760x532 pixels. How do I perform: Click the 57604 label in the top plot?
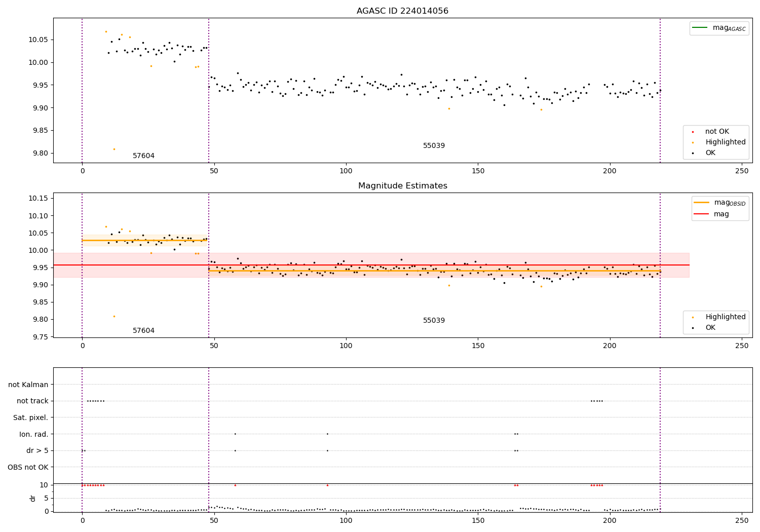pos(143,156)
